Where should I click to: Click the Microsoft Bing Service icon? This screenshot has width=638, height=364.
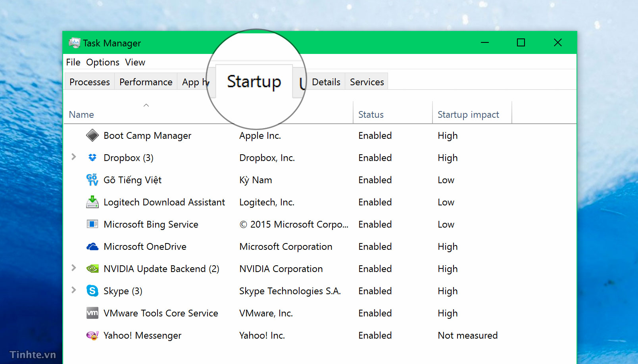[x=92, y=224]
